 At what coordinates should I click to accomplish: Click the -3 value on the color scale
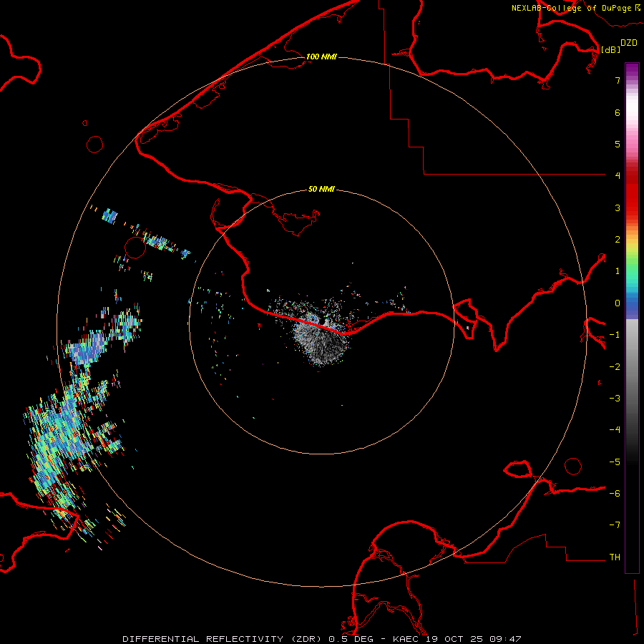click(x=615, y=399)
